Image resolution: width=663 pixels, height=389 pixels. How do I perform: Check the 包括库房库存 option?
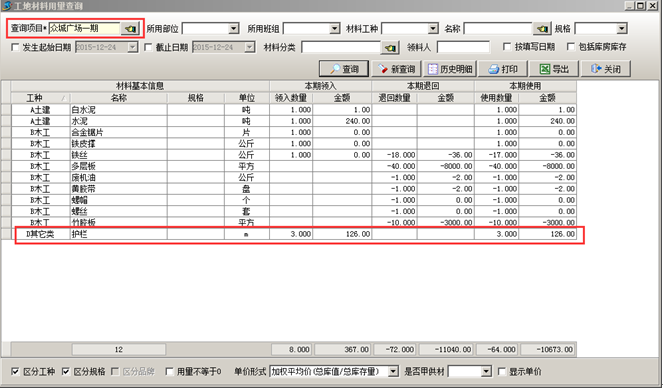(x=571, y=47)
